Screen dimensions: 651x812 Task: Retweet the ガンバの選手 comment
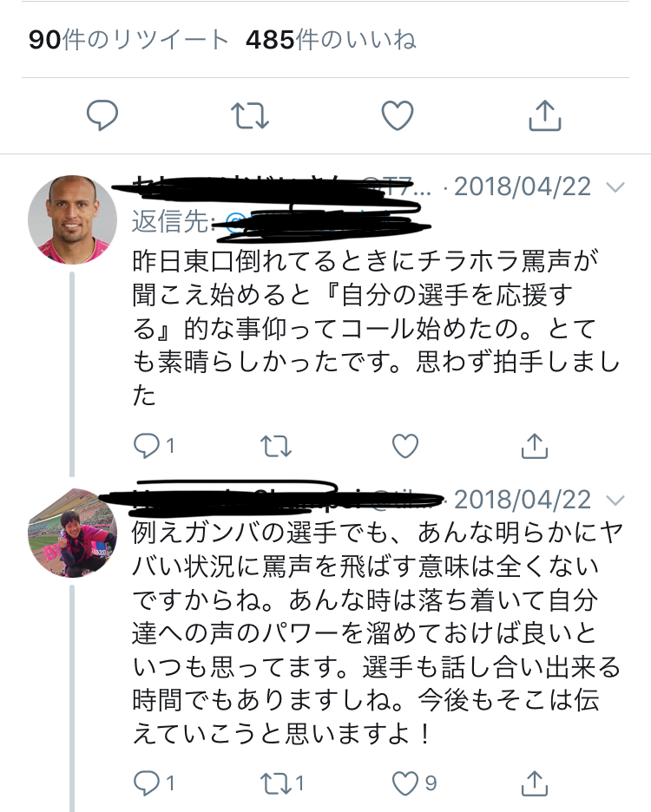point(275,783)
